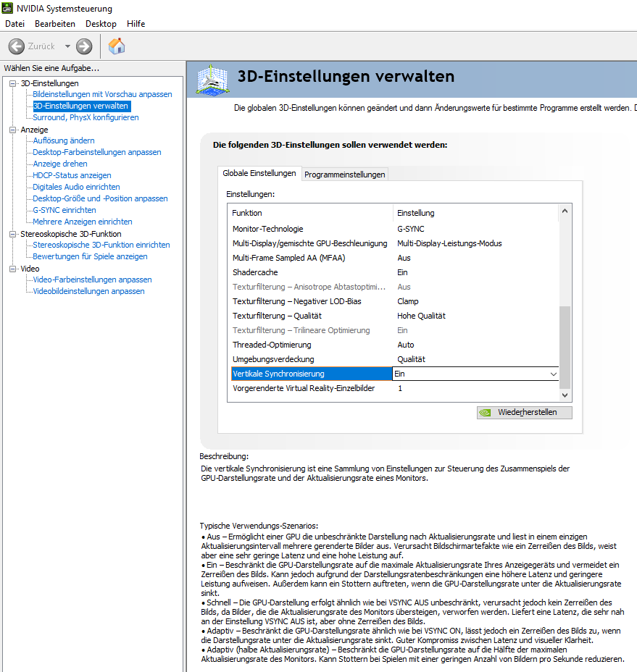Select the Umgebungsverdeckung row
637x672 pixels.
395,359
